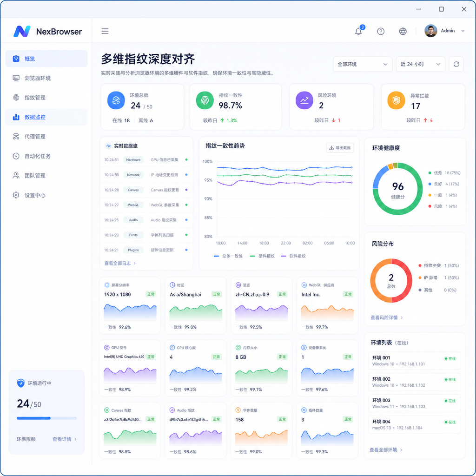This screenshot has height=476, width=476.
Task: Open the notifications bell
Action: (x=358, y=31)
